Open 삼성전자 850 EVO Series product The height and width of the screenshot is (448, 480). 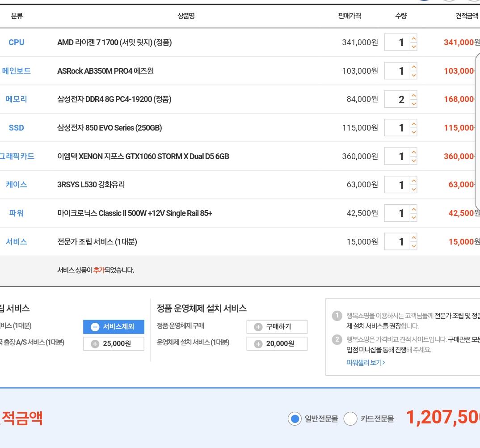109,128
